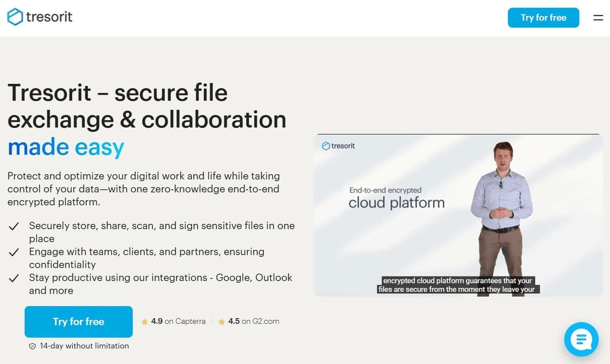Click the G2.com rating star icon
This screenshot has width=610, height=364.
[x=222, y=321]
